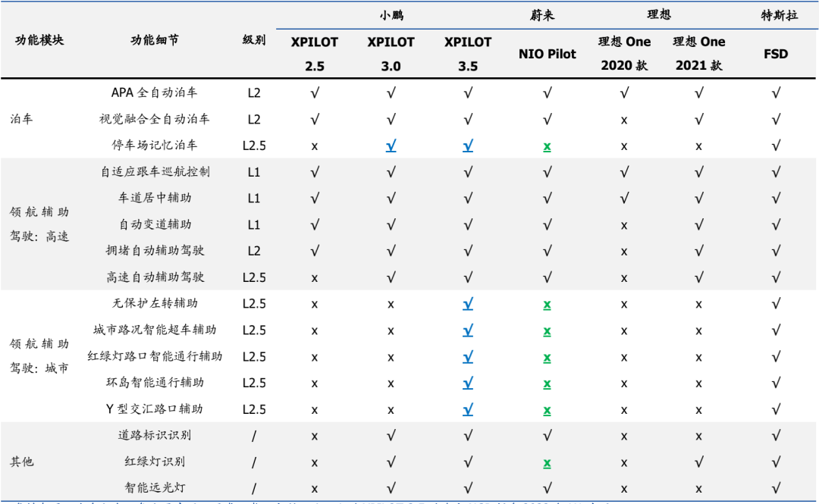Select the 视觉融合全自动泊车 feature cell
The width and height of the screenshot is (819, 504).
[x=155, y=119]
